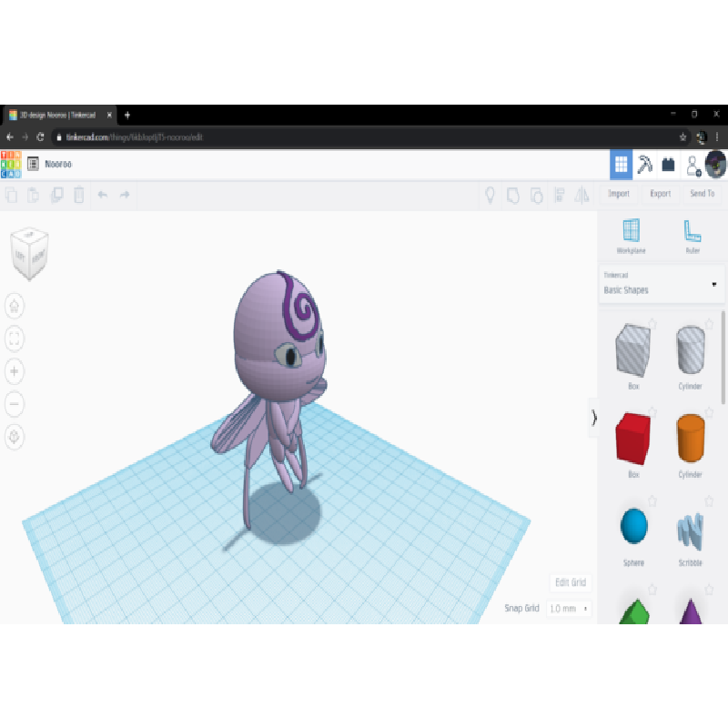Screen dimensions: 728x728
Task: Click the browser back arrow
Action: pyautogui.click(x=10, y=137)
